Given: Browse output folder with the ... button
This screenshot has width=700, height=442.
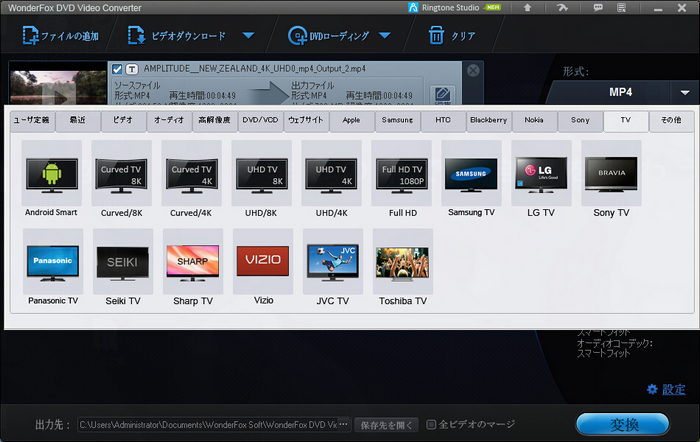Looking at the screenshot, I should point(344,425).
